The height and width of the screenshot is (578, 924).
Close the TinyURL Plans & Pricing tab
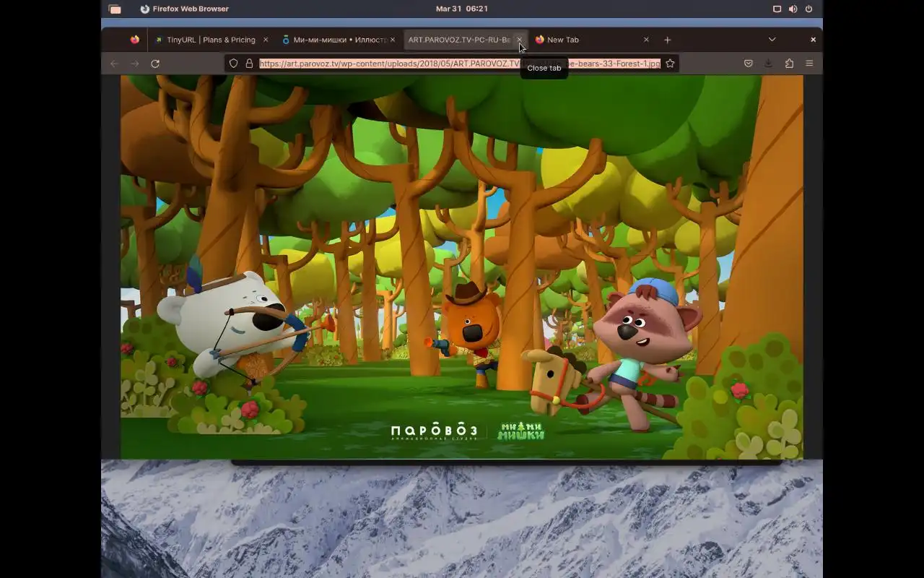266,40
